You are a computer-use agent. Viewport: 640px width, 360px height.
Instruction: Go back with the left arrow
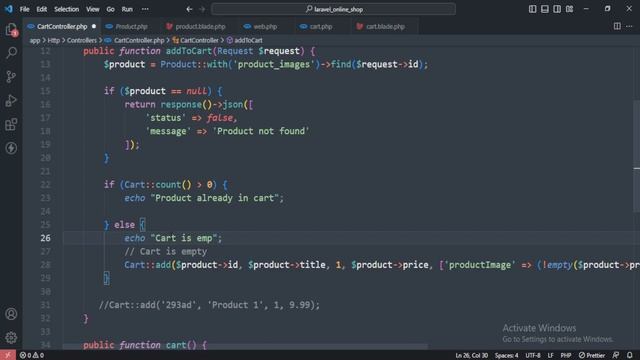click(x=189, y=9)
